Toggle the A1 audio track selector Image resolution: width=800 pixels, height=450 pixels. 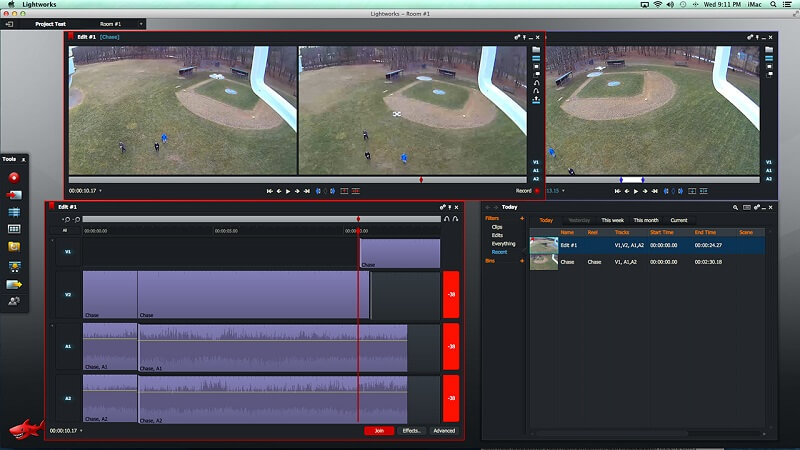68,346
